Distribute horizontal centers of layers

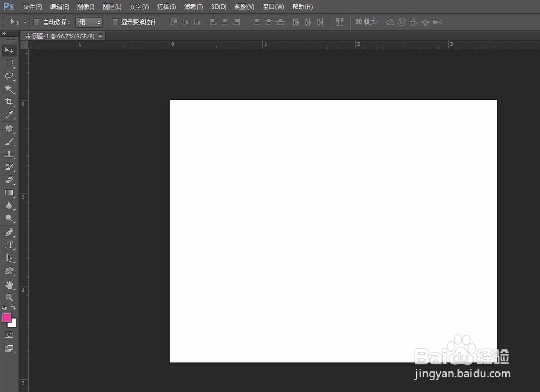pyautogui.click(x=308, y=22)
